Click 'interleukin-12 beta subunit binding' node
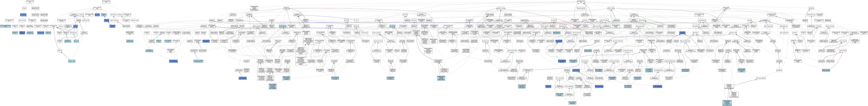Screen dimensions: 868x106 (x=22, y=33)
